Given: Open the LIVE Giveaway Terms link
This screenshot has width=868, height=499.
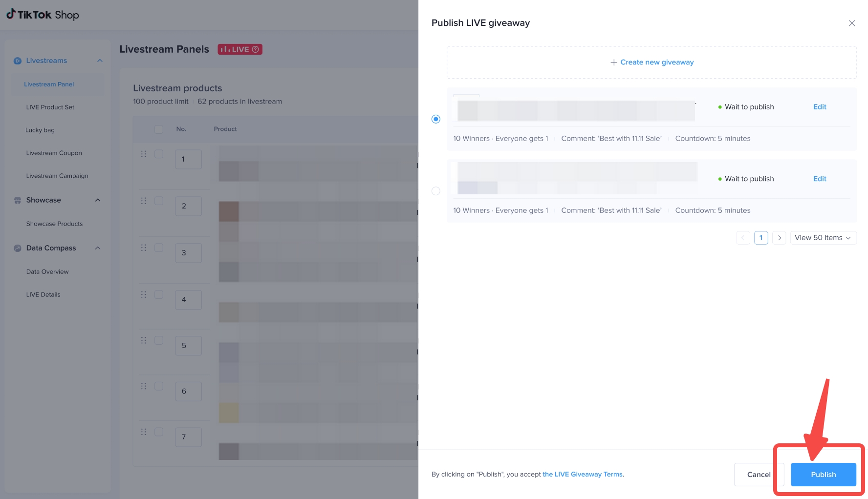Looking at the screenshot, I should (x=582, y=474).
